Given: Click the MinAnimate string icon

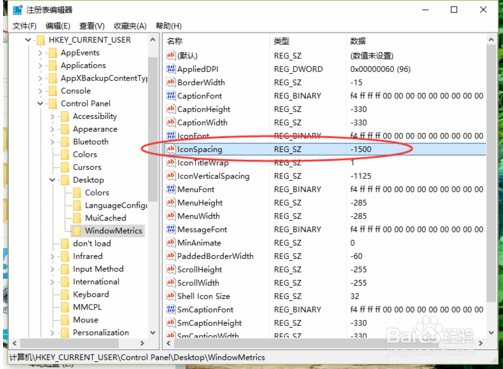Looking at the screenshot, I should [x=171, y=242].
